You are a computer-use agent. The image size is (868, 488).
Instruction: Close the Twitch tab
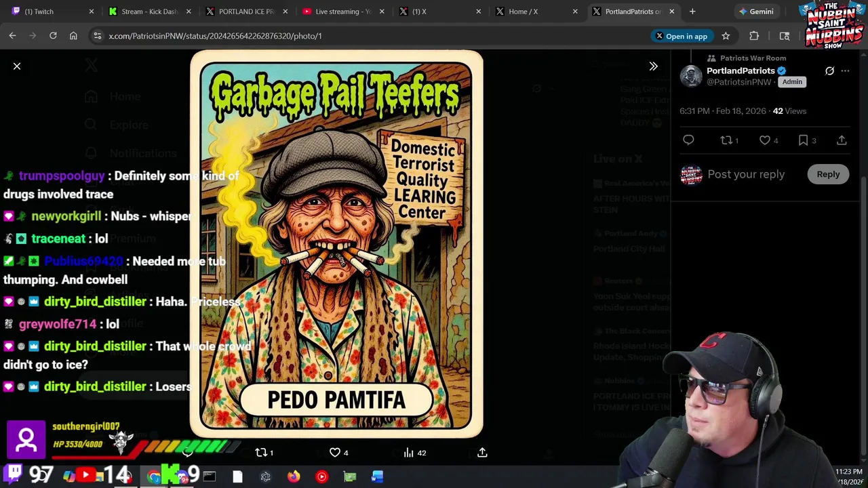pyautogui.click(x=92, y=12)
